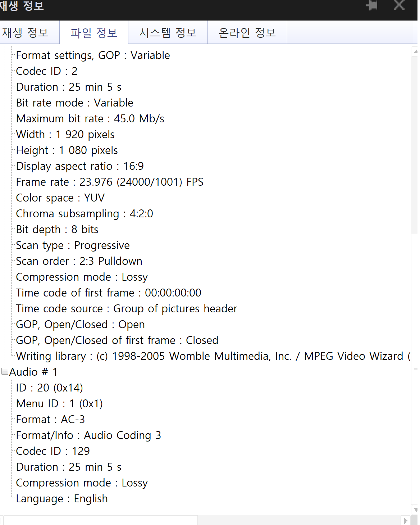Click the Language : English entry
The image size is (420, 525).
[x=62, y=498]
